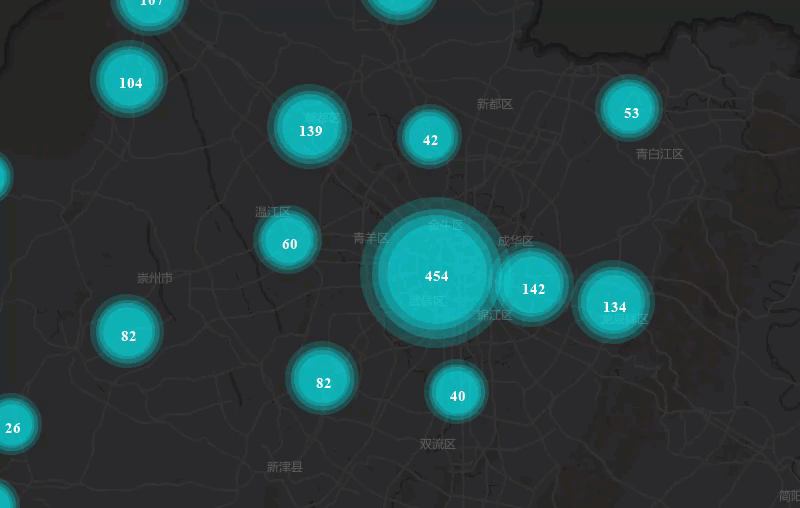This screenshot has height=508, width=800.
Task: Open the cluster showing 134 points
Action: [614, 306]
